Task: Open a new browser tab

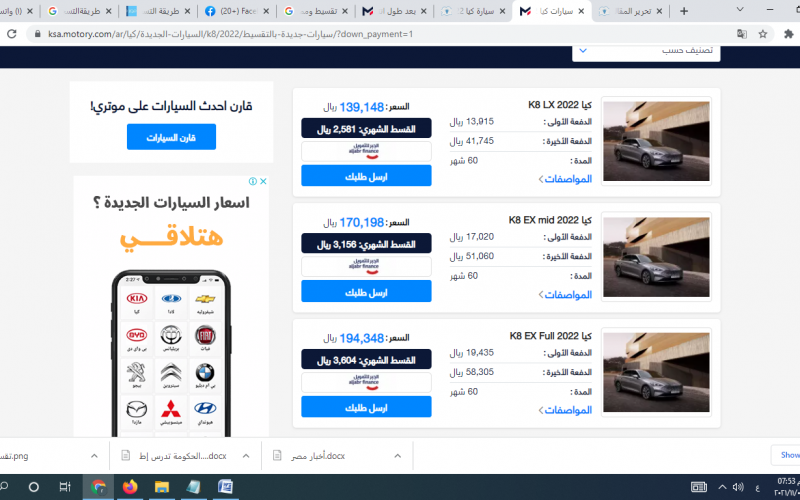Action: tap(684, 11)
